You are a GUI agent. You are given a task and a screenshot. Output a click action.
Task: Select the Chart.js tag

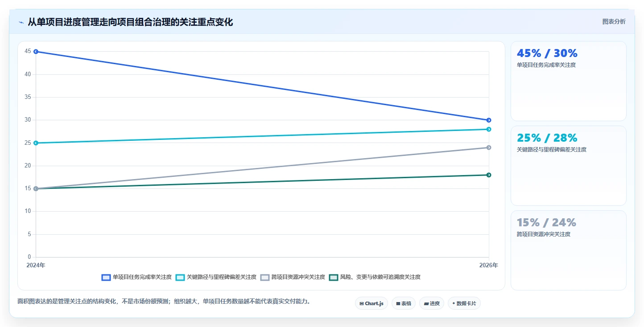(x=372, y=303)
